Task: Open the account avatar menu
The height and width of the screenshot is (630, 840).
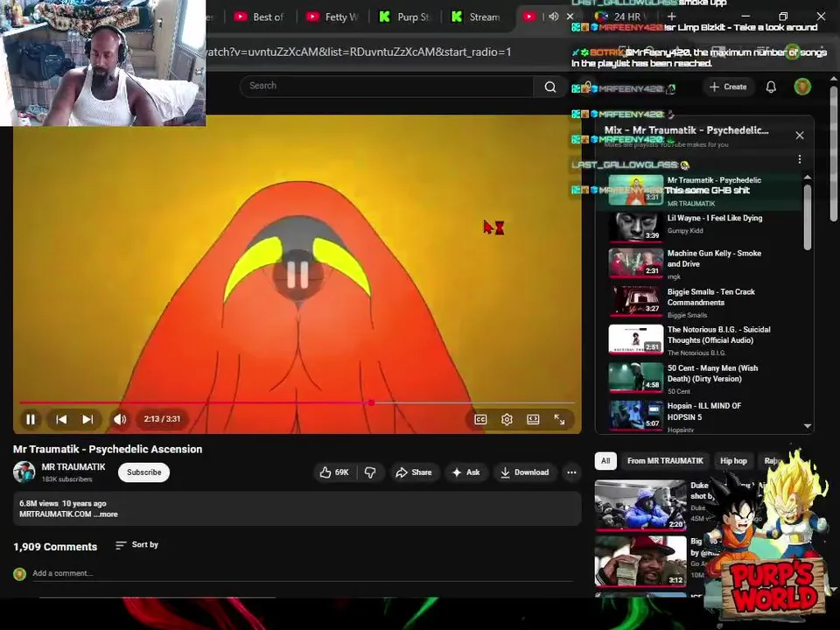Action: point(802,87)
